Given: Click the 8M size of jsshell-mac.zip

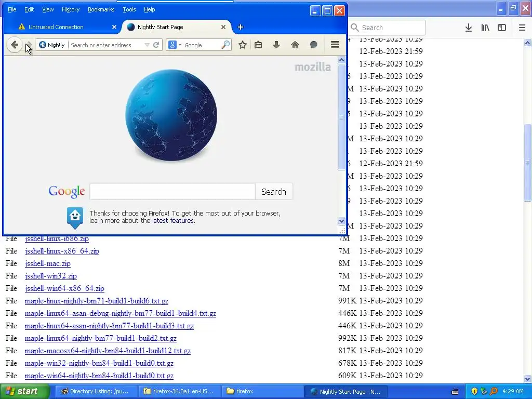Looking at the screenshot, I should 344,263.
